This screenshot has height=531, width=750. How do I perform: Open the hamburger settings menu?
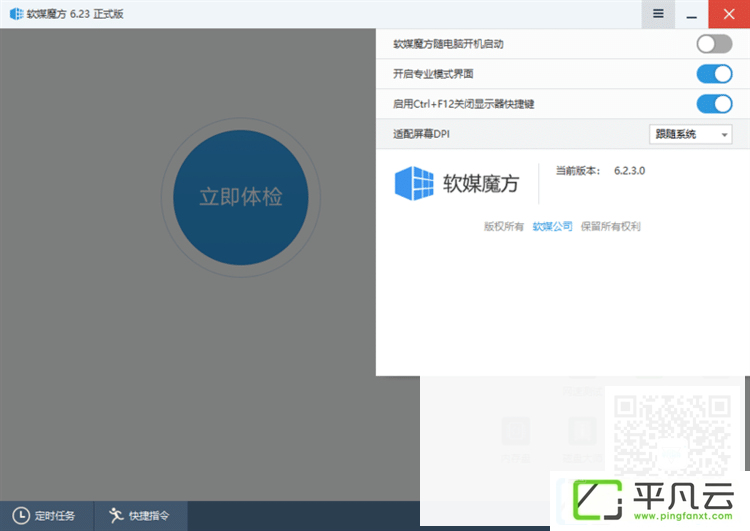658,14
